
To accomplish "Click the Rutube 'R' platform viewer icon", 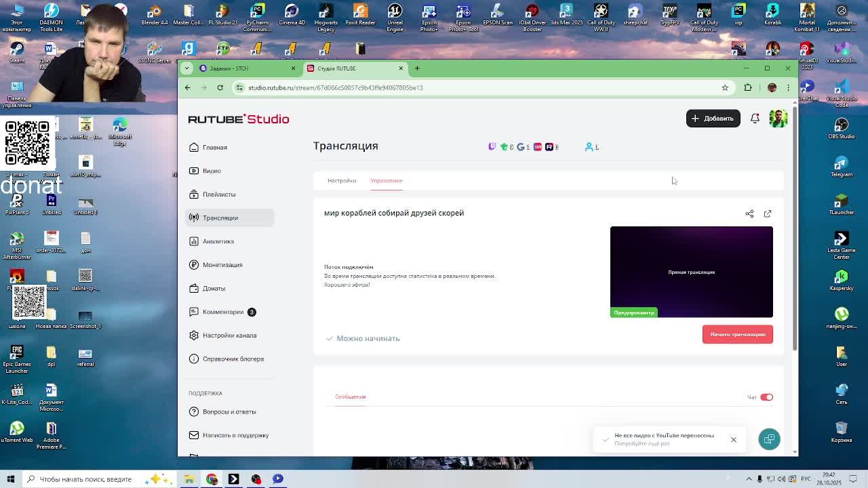I will tap(549, 146).
